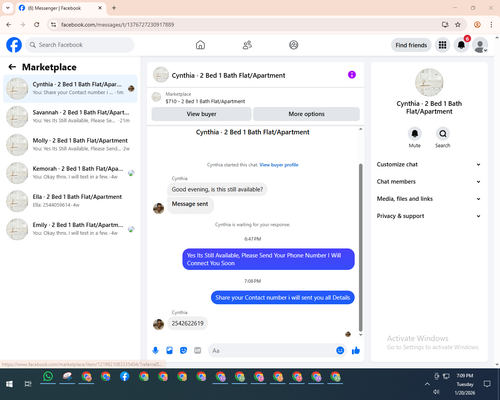Open the Groups icon in top navigation
Viewport: 500px width, 400px height.
pos(294,45)
